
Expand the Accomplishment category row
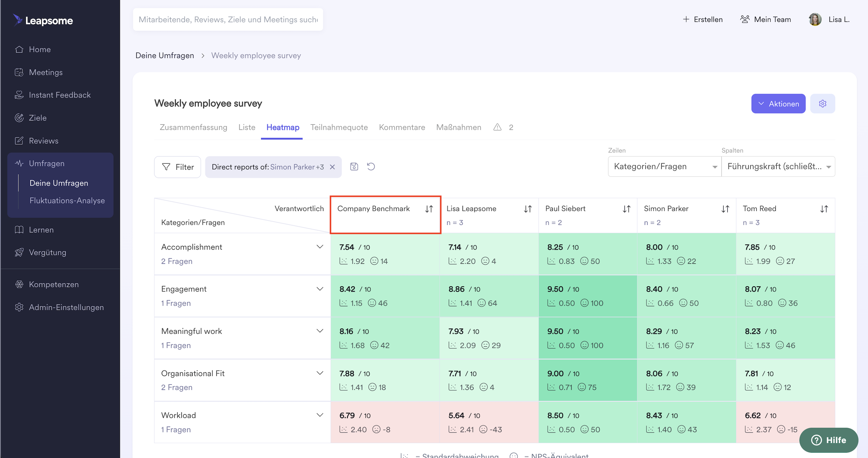tap(320, 247)
